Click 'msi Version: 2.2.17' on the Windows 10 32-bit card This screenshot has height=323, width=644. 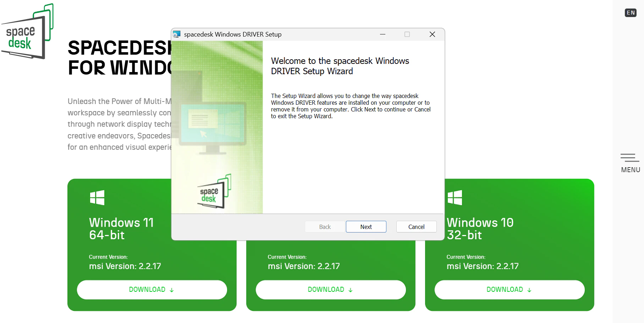483,266
